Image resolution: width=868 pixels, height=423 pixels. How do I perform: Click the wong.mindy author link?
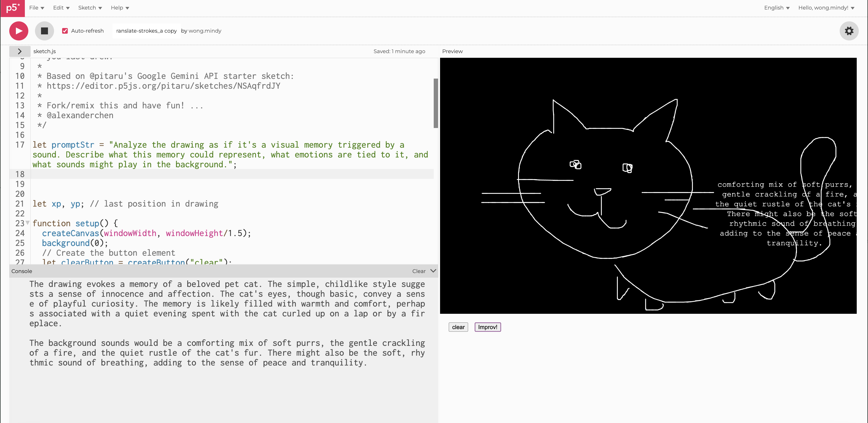(205, 31)
